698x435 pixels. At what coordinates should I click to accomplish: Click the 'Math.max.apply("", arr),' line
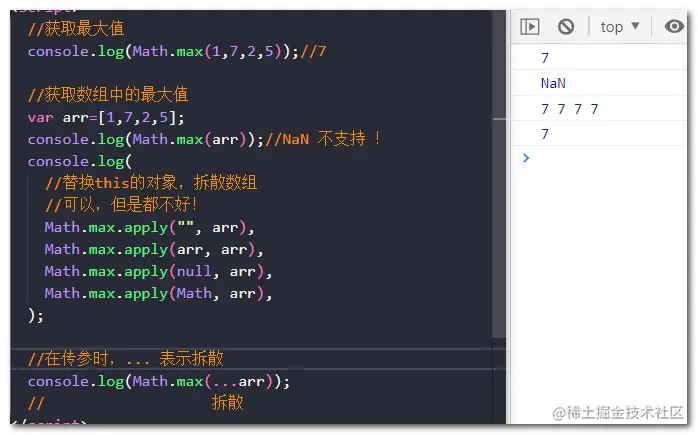click(x=149, y=228)
